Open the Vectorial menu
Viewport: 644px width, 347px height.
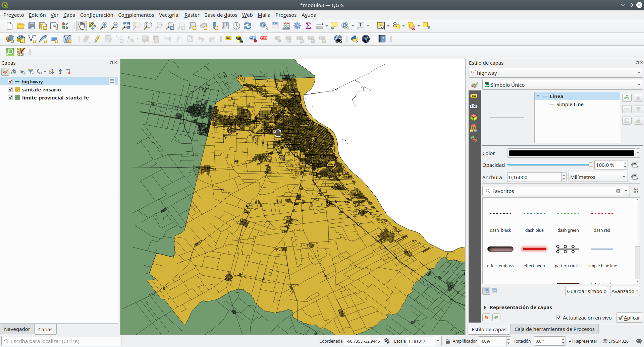[169, 15]
